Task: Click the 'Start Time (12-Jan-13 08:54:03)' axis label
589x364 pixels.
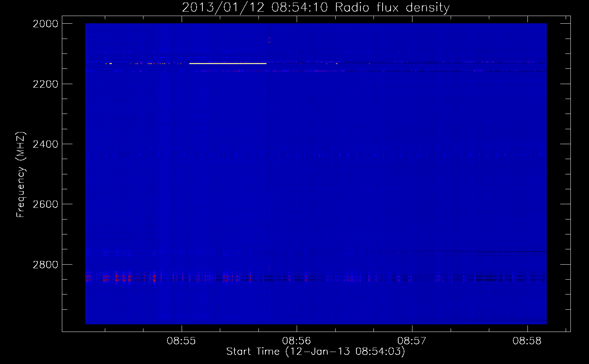Action: click(316, 352)
